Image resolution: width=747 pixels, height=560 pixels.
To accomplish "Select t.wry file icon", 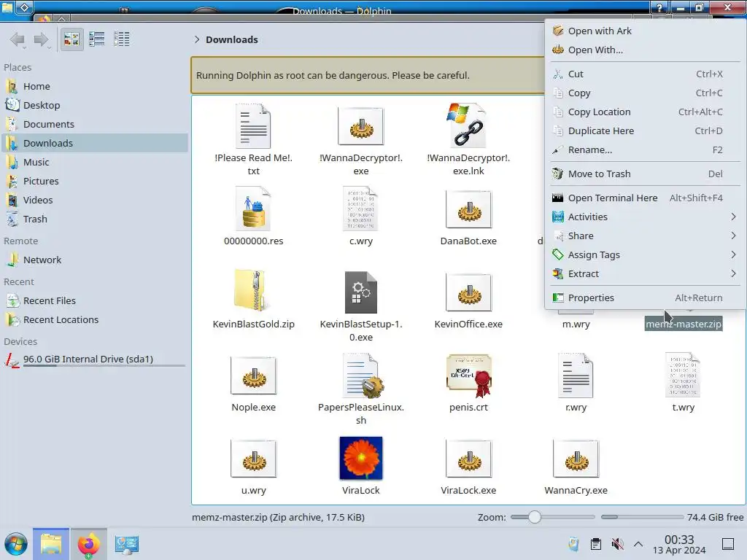I will (683, 376).
